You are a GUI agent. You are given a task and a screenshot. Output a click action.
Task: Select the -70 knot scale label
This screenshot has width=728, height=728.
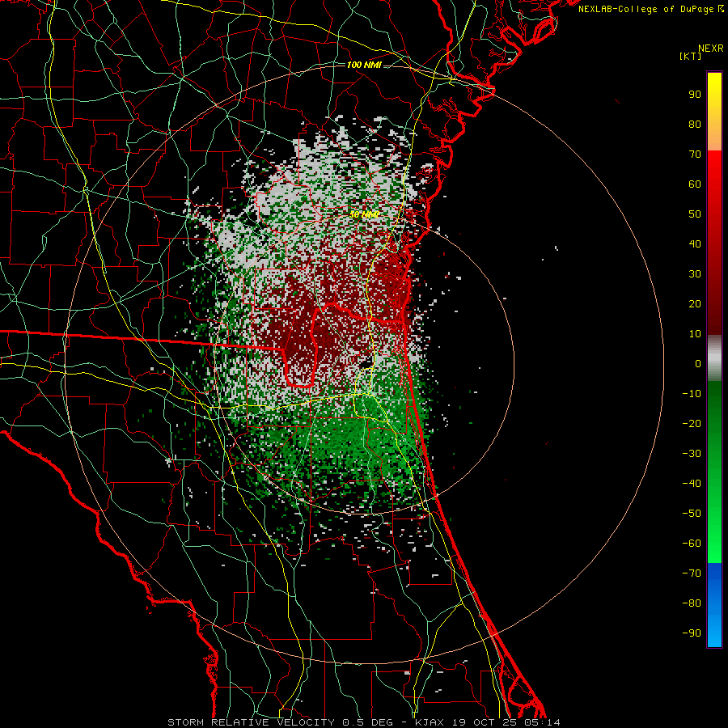[x=692, y=574]
